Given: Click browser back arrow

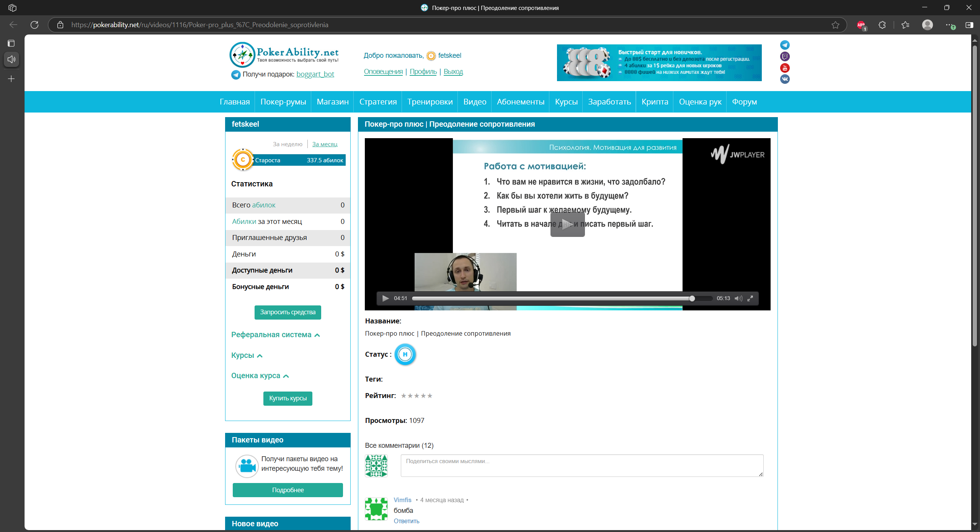Looking at the screenshot, I should click(x=13, y=25).
